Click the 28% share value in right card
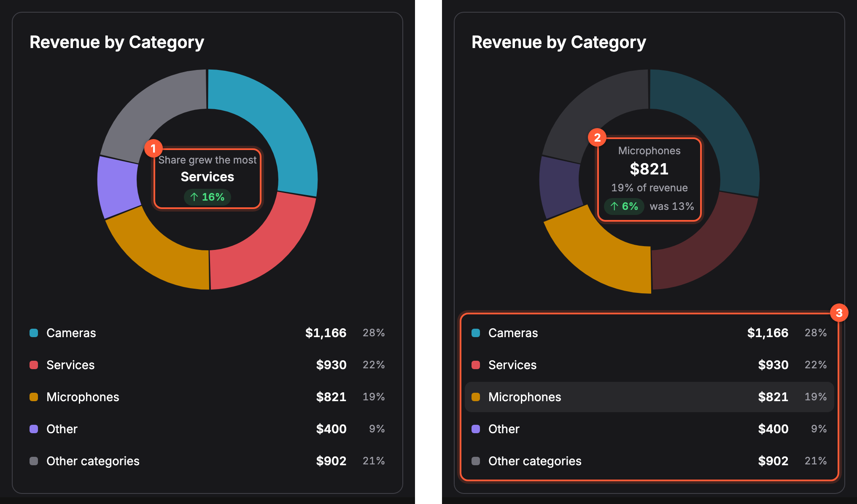This screenshot has width=857, height=504. coord(816,333)
